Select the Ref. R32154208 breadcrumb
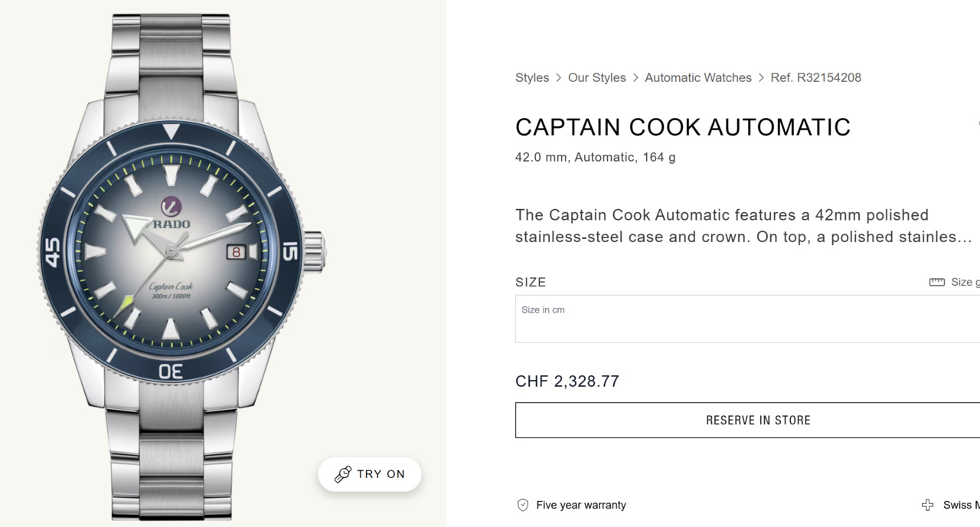980x527 pixels. [x=816, y=77]
